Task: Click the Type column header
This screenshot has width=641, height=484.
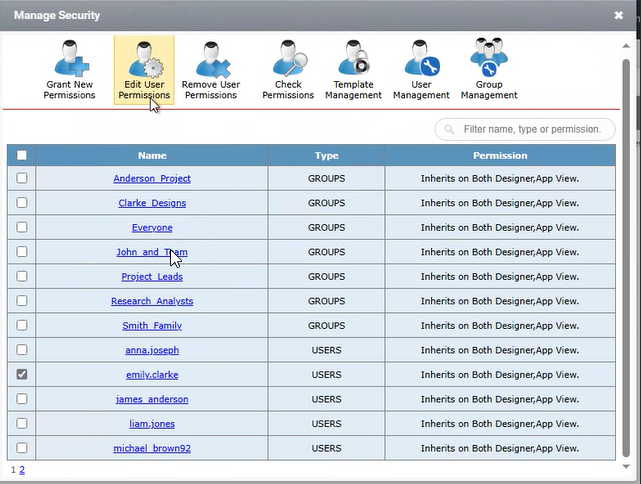Action: [327, 155]
